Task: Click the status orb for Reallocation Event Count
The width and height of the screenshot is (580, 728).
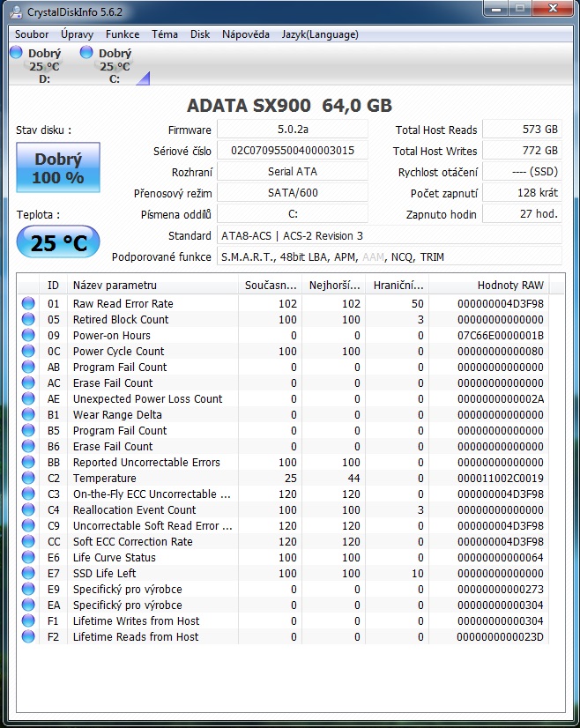Action: tap(28, 509)
